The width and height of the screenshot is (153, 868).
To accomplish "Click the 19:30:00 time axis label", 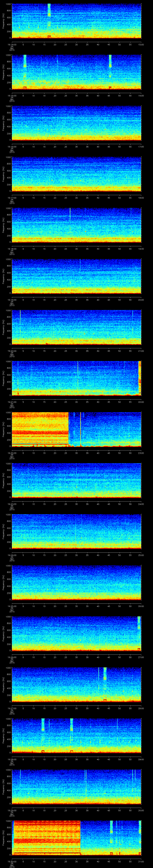I will click(x=12, y=861).
